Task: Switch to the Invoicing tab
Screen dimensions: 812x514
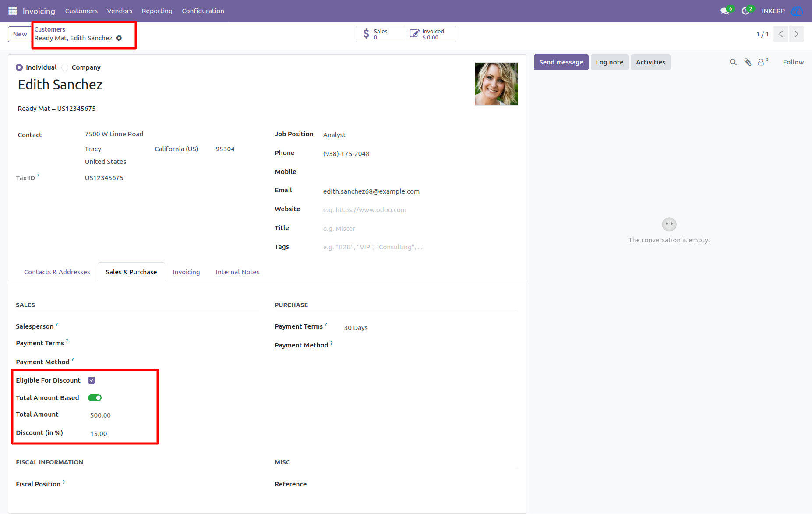Action: point(186,272)
